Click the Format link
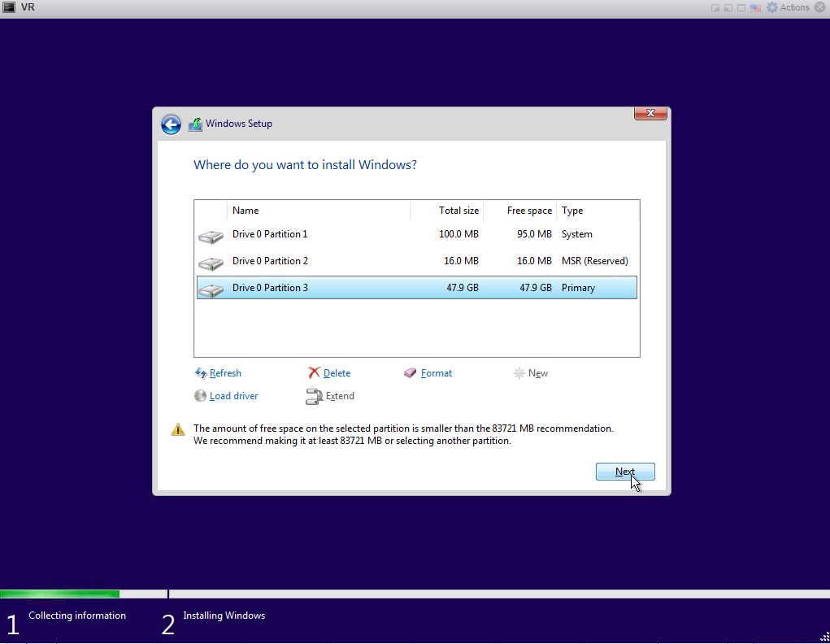This screenshot has height=644, width=830. pos(437,373)
